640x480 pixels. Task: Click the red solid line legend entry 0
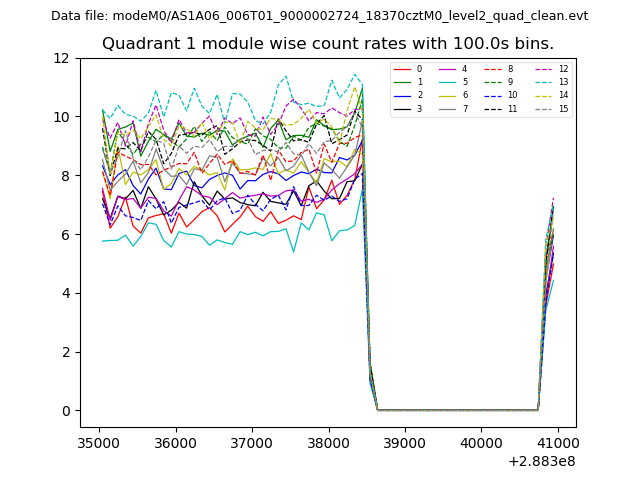(x=409, y=69)
